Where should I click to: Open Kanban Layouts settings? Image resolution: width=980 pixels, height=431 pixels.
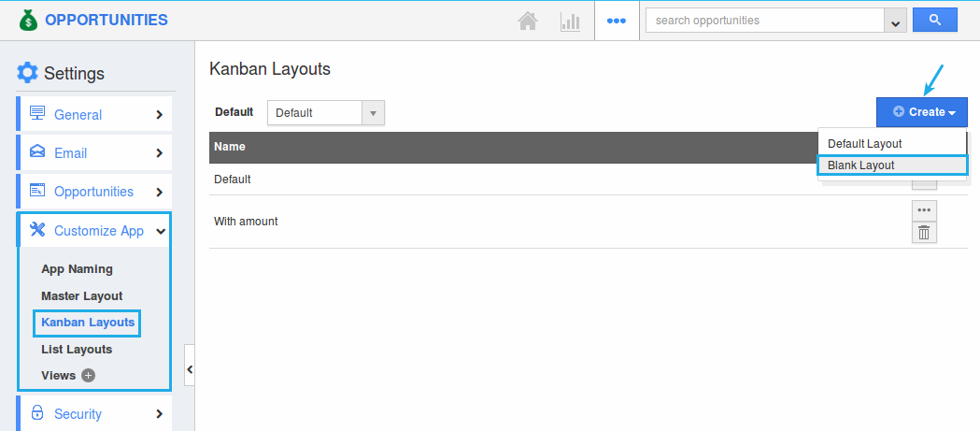point(88,323)
